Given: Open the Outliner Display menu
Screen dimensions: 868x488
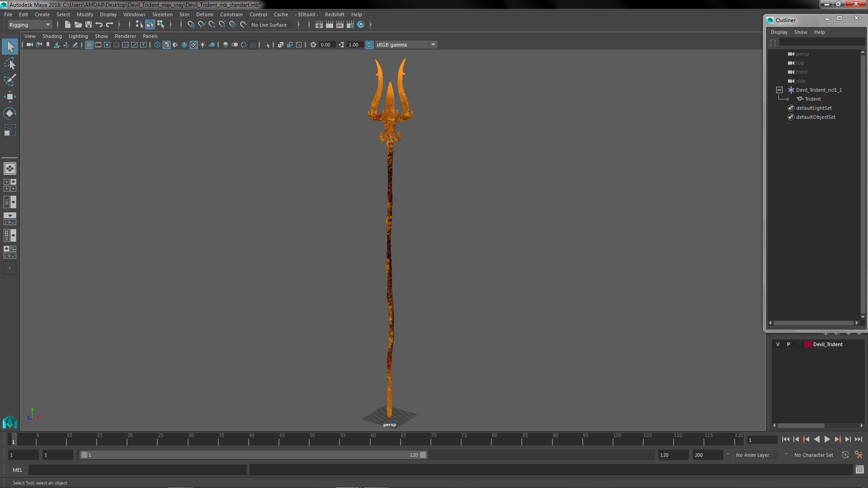Looking at the screenshot, I should 779,32.
